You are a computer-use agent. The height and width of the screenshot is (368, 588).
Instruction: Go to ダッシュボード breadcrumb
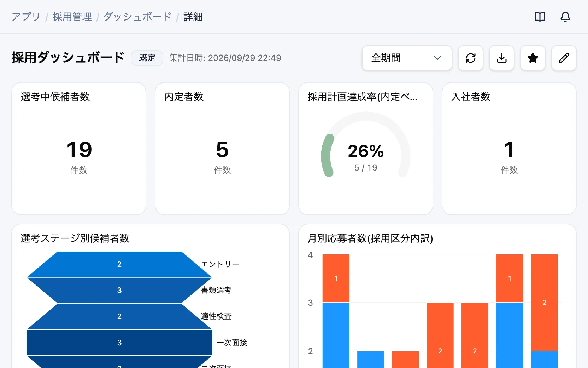click(x=137, y=17)
